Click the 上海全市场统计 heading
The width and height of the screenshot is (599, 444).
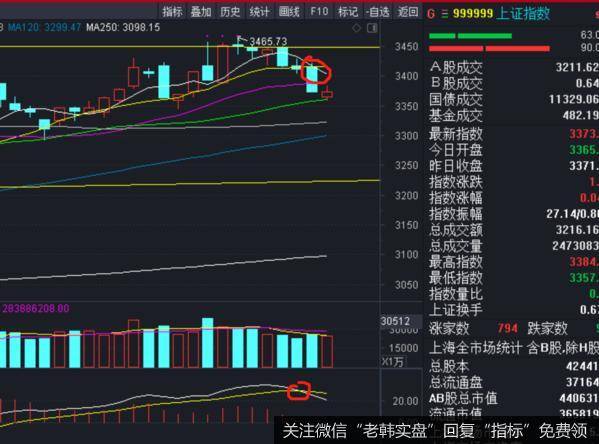point(475,348)
